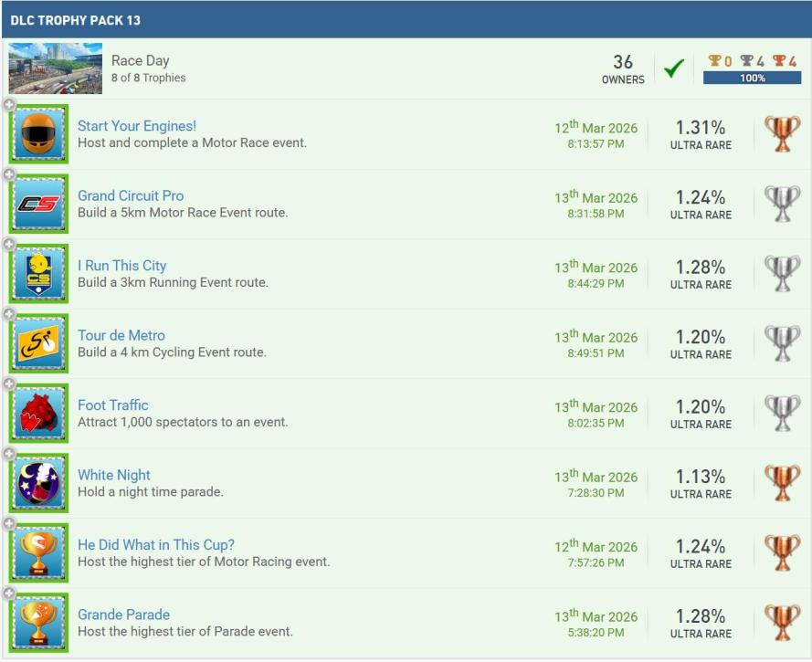
Task: Click the DLC Trophy Pack 13 header
Action: click(x=76, y=19)
